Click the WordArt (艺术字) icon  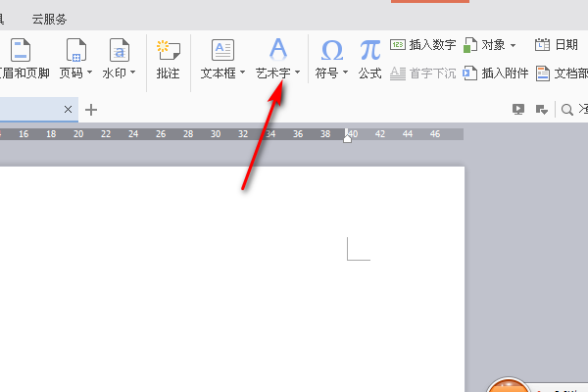[x=278, y=49]
